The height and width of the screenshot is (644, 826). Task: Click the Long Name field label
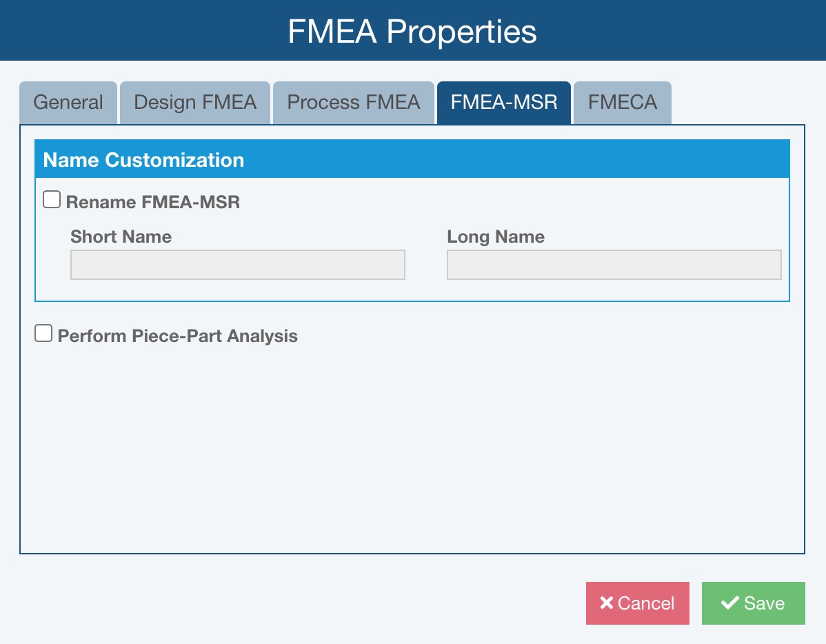click(x=495, y=237)
